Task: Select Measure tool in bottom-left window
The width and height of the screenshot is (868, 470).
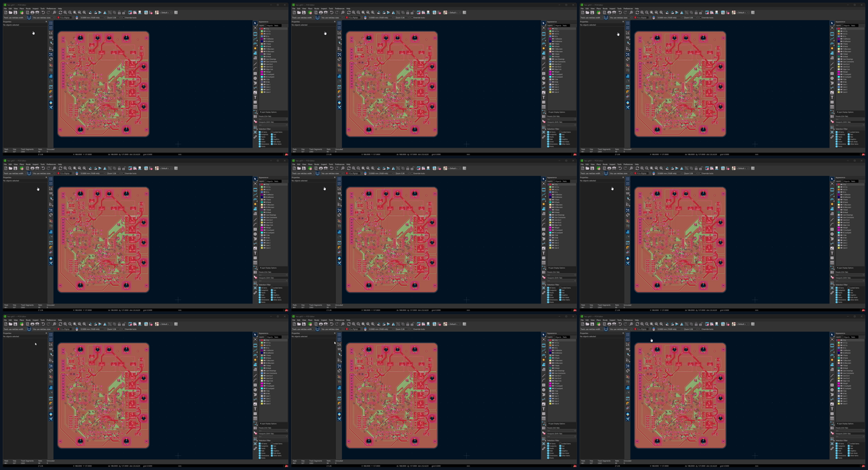Action: 256,449
